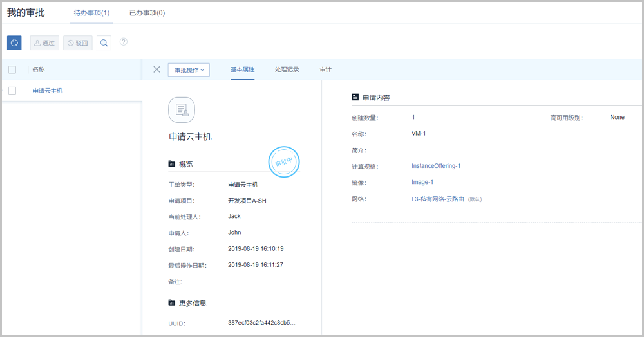This screenshot has height=337, width=644.
Task: Switch to the 审计 tab
Action: coord(325,69)
